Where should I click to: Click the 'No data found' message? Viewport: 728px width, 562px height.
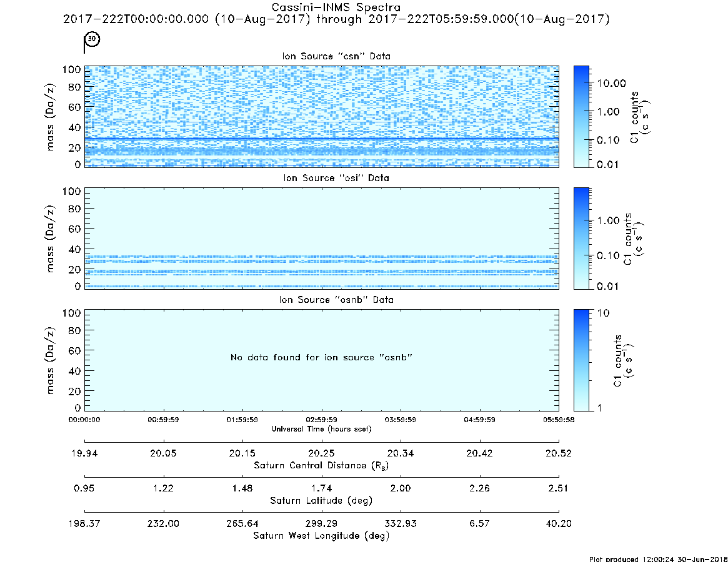[321, 357]
